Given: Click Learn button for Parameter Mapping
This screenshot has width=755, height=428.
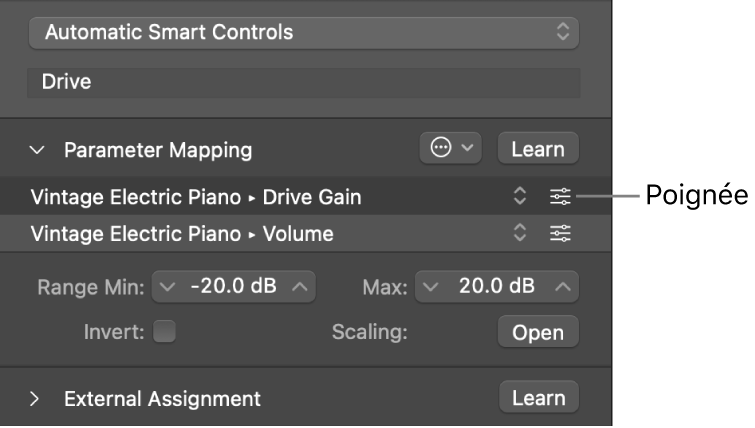Looking at the screenshot, I should coord(538,149).
